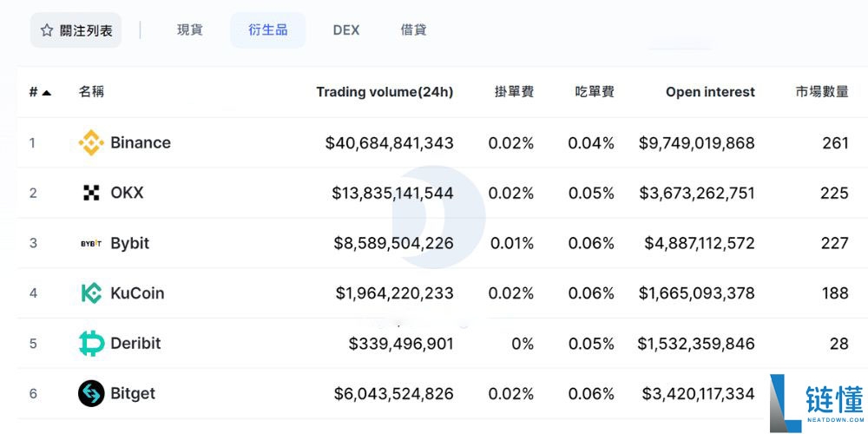This screenshot has height=434, width=868.
Task: Sort by the Open interest column header
Action: pyautogui.click(x=710, y=92)
